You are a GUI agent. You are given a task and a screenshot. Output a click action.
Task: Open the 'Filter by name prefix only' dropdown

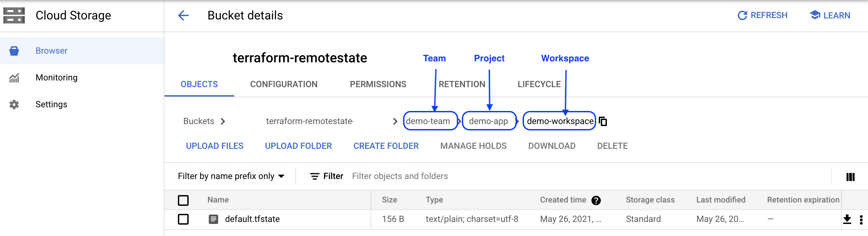pyautogui.click(x=232, y=176)
